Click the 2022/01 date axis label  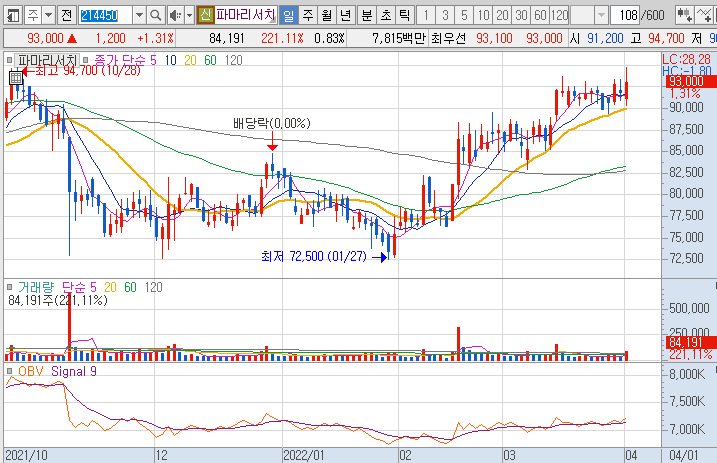[304, 455]
